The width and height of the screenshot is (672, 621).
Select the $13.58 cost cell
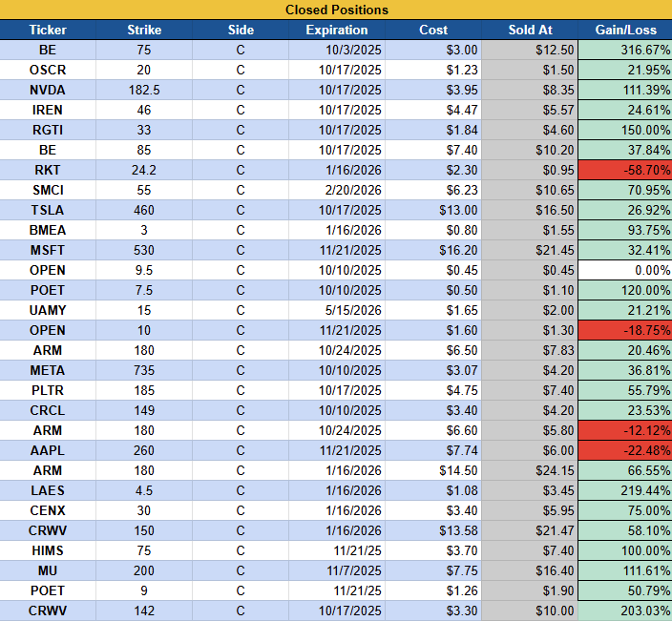click(x=433, y=530)
